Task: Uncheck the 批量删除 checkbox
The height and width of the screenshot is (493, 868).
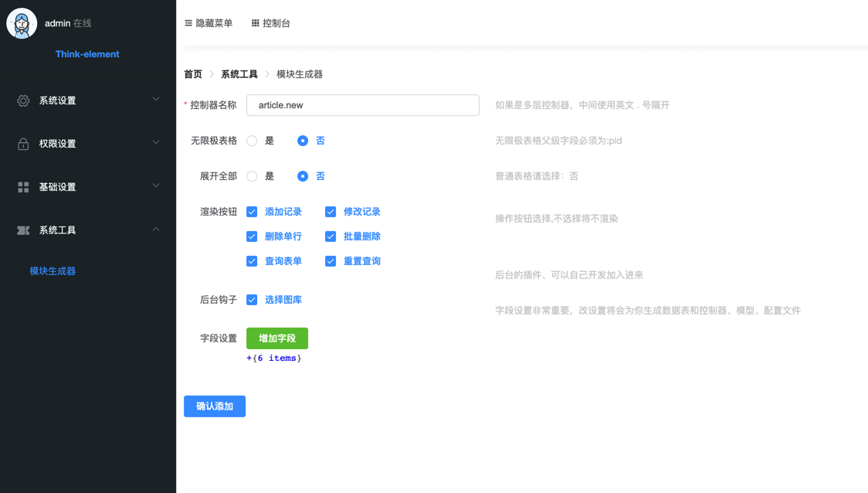Action: click(x=331, y=236)
